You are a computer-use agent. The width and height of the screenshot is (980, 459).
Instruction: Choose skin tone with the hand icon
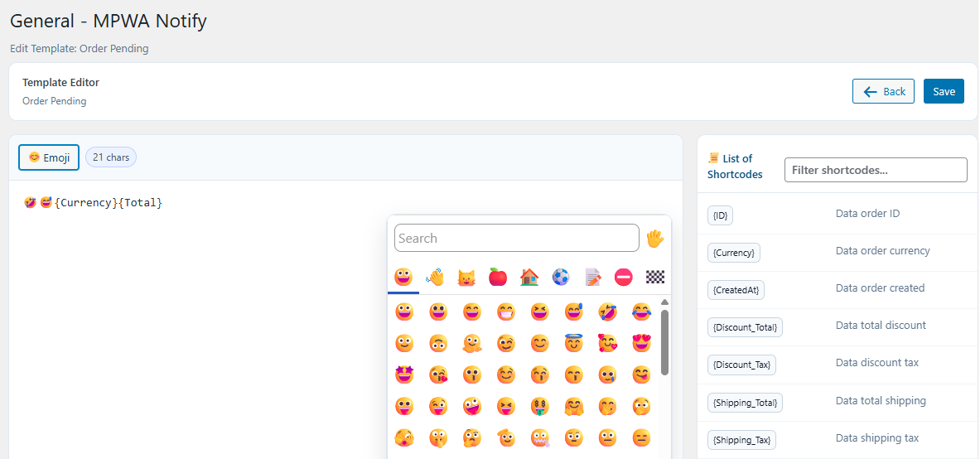point(654,239)
